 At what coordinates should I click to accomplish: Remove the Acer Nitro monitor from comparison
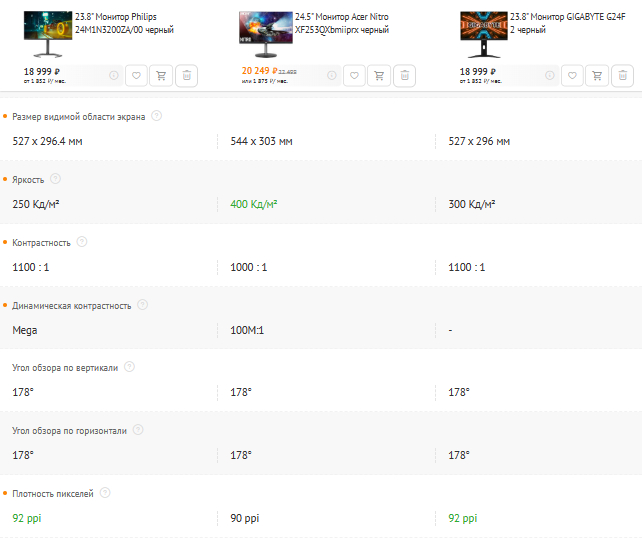(405, 75)
